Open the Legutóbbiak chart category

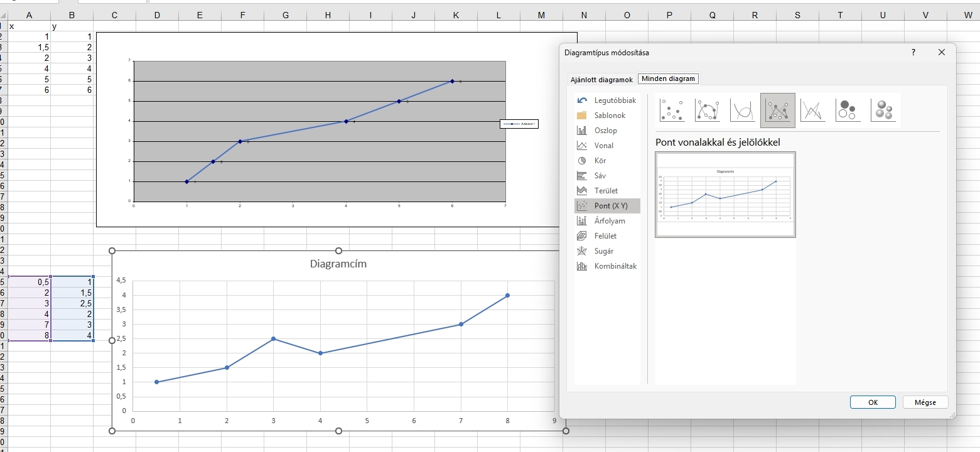pos(607,100)
